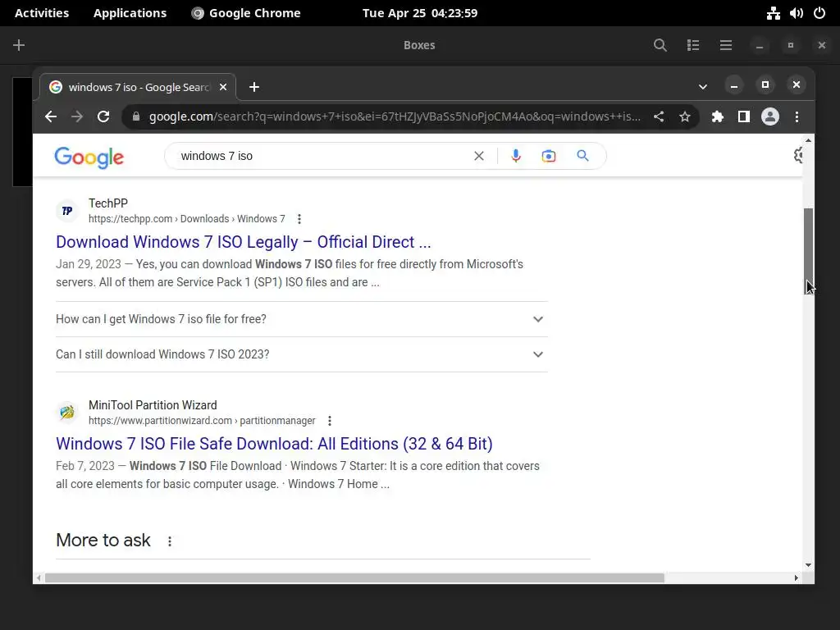Add new box with plus button
The width and height of the screenshot is (840, 630).
click(19, 45)
